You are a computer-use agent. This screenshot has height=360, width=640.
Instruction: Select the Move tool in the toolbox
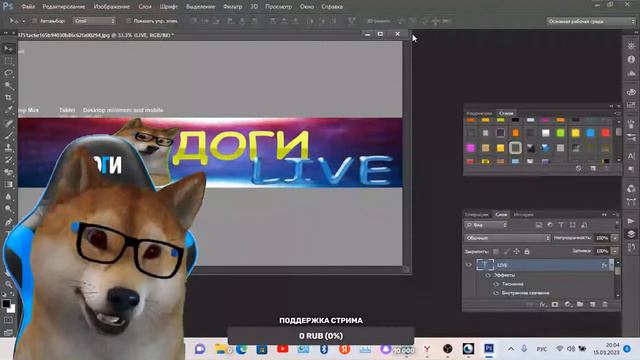(9, 49)
